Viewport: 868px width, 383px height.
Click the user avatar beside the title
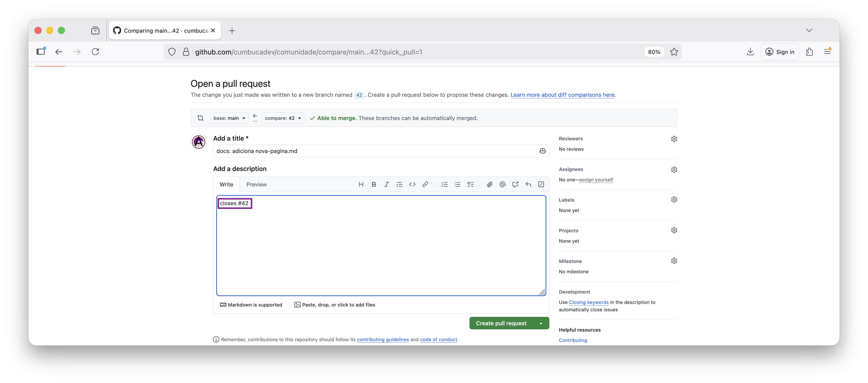pos(198,142)
